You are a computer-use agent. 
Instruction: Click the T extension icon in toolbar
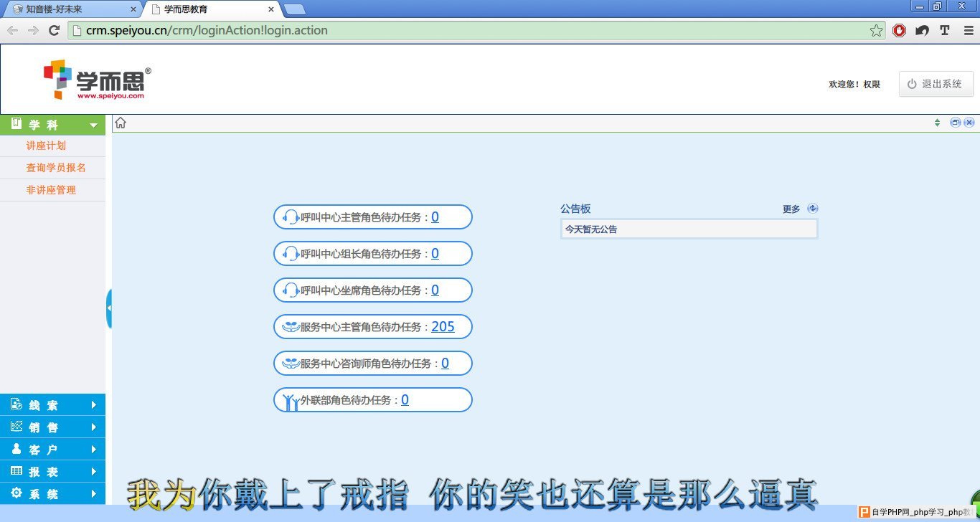coord(944,30)
